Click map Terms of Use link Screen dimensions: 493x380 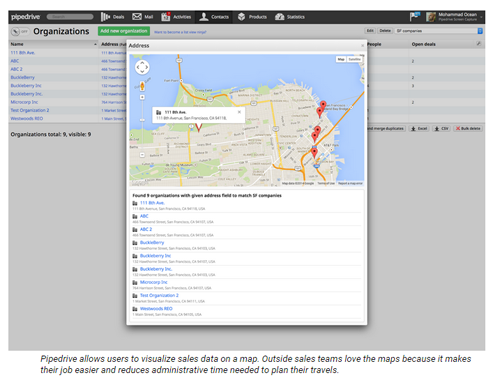326,183
